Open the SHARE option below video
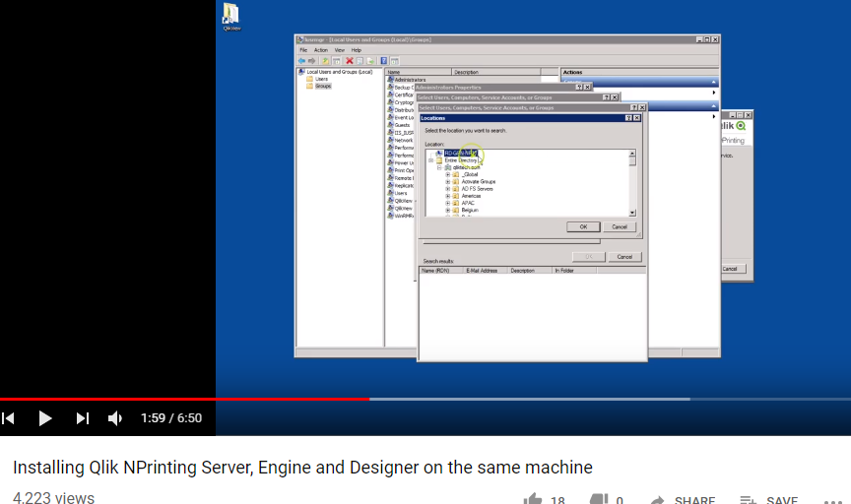The image size is (851, 504). [x=683, y=500]
